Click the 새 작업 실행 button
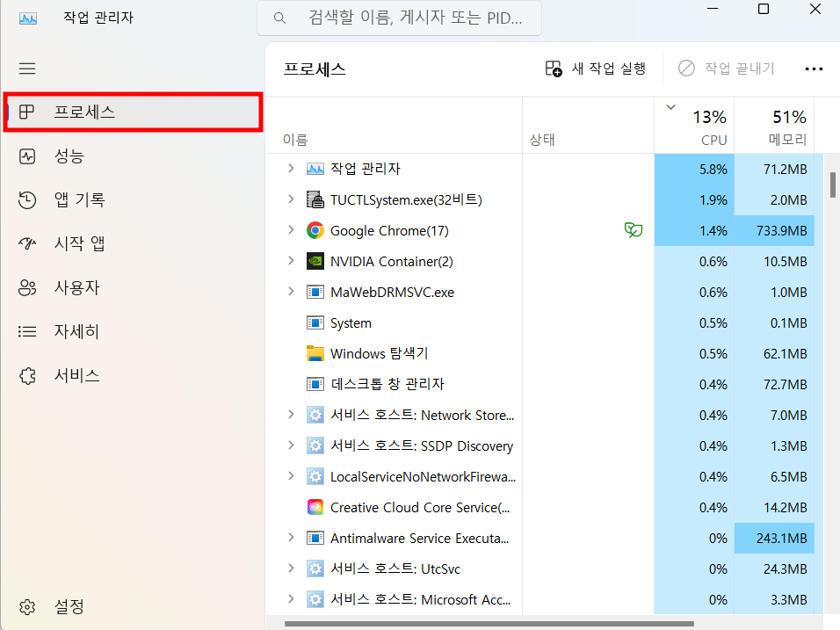This screenshot has height=630, width=840. click(596, 69)
